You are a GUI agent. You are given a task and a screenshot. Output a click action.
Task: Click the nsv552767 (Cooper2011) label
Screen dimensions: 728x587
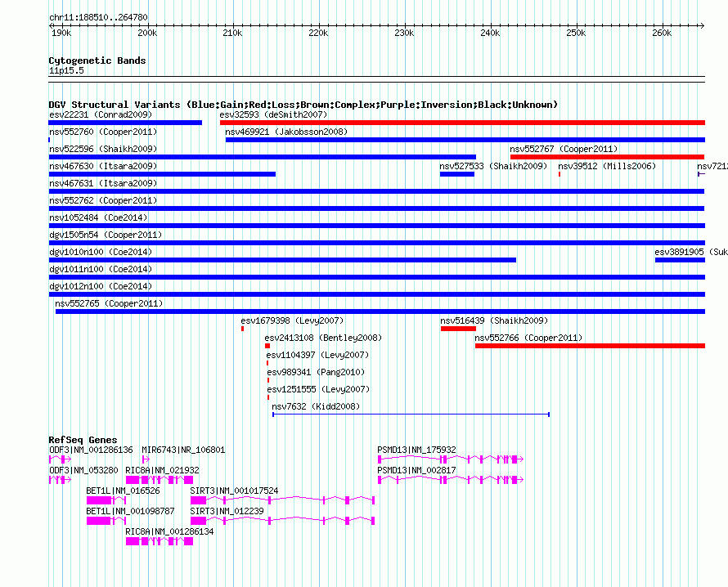tap(564, 149)
